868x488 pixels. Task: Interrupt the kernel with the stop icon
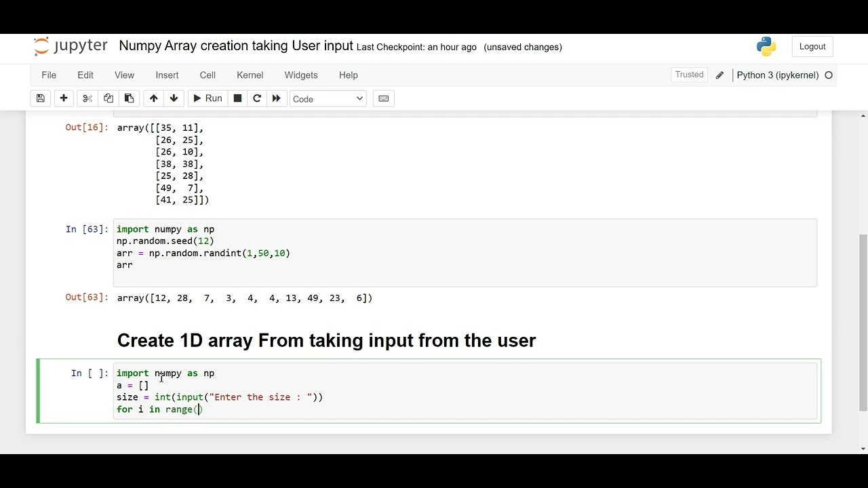click(x=237, y=98)
